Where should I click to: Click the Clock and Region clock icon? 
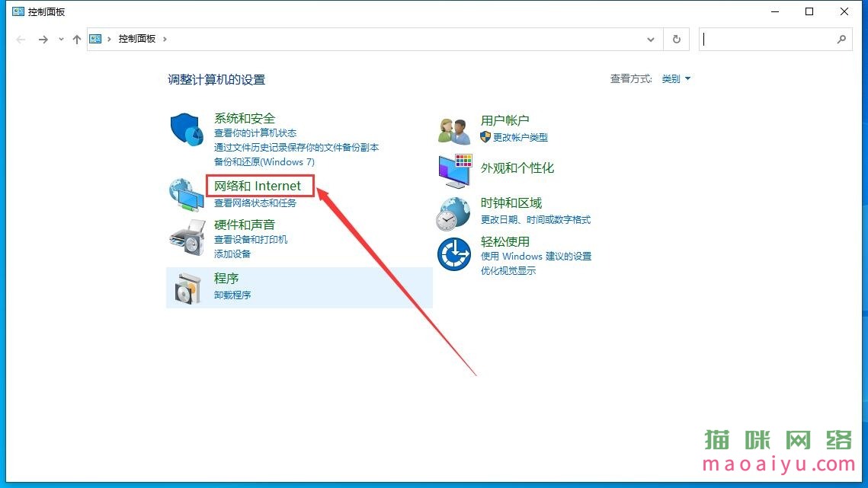pyautogui.click(x=453, y=212)
